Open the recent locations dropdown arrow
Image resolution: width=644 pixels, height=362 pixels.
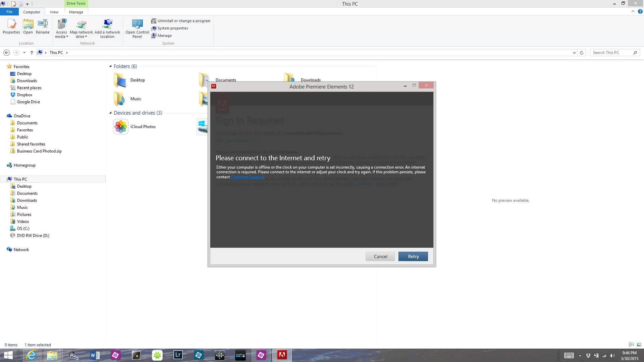tap(24, 53)
